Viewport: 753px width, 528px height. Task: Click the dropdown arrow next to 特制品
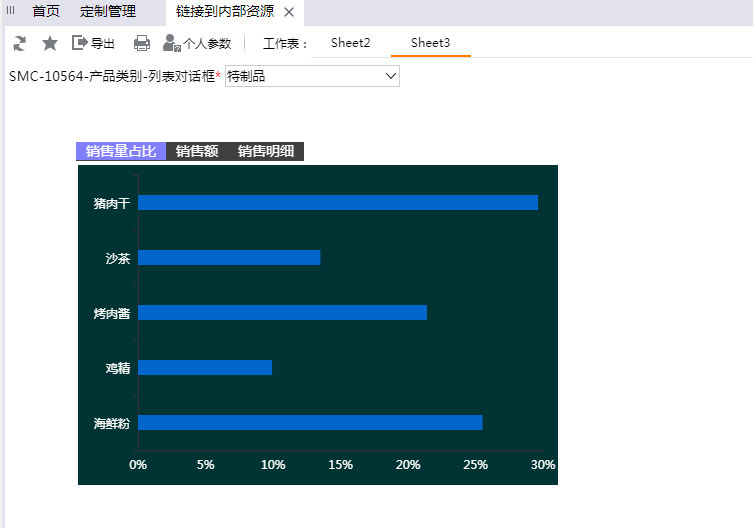391,76
